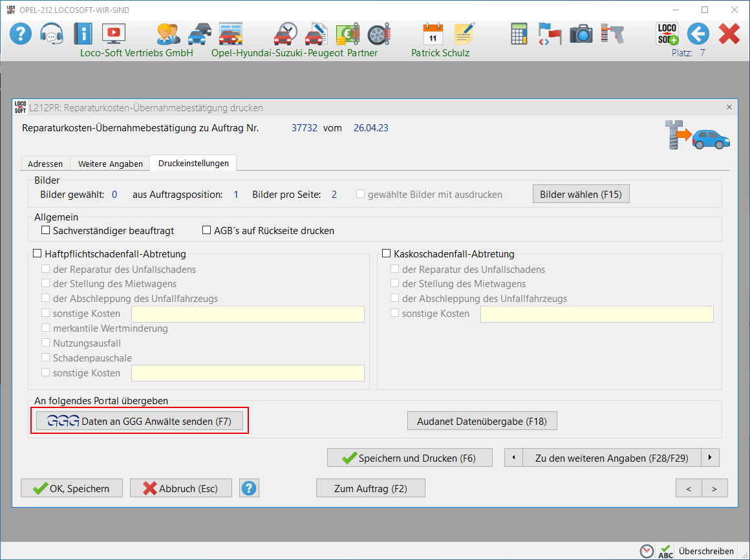Open the blue question mark help icon

coord(20,33)
